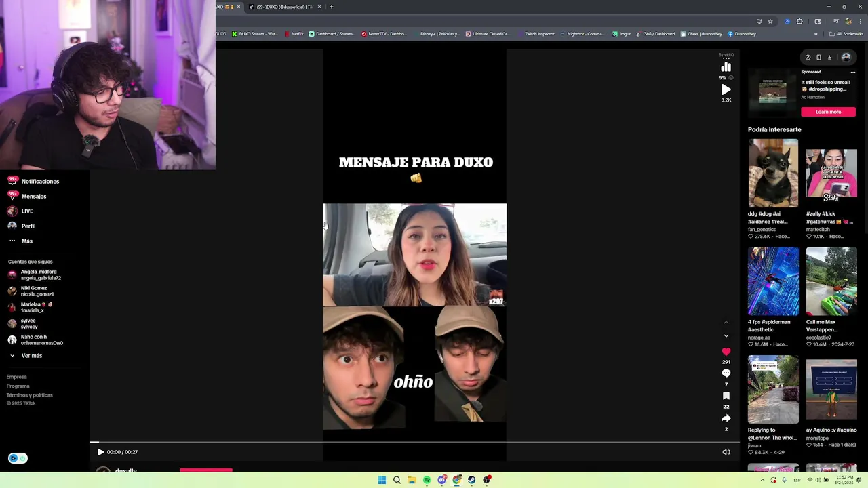Open the Twitch Inspector bookmark
This screenshot has height=488, width=868.
536,34
